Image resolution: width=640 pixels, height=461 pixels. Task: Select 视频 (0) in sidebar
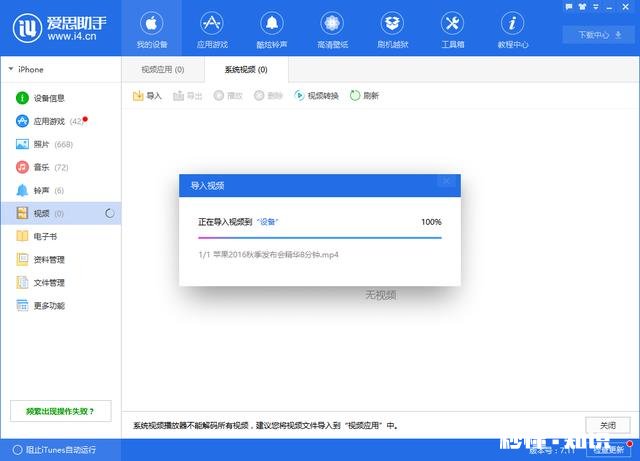(x=61, y=213)
